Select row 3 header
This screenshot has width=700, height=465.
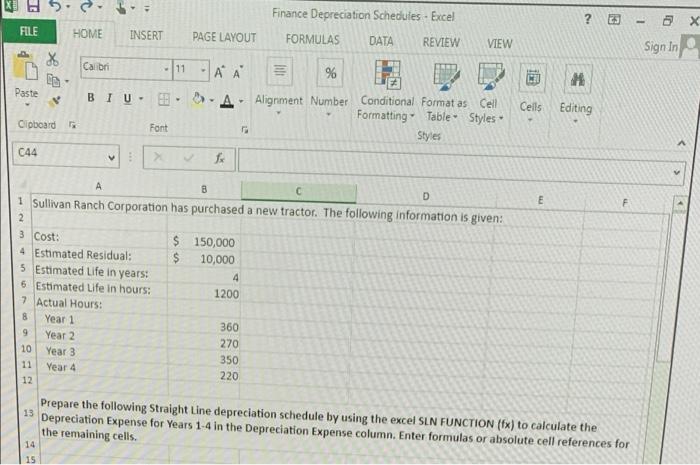coord(22,234)
